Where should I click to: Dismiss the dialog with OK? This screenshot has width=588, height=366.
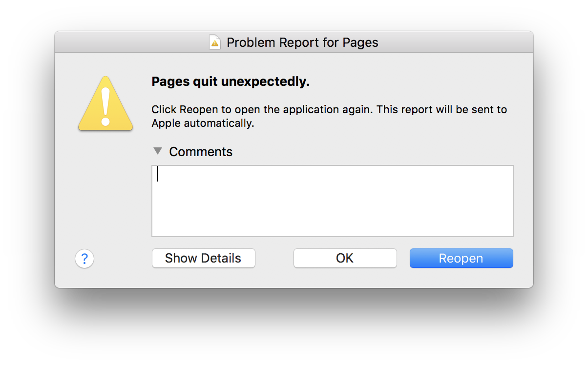pos(345,258)
